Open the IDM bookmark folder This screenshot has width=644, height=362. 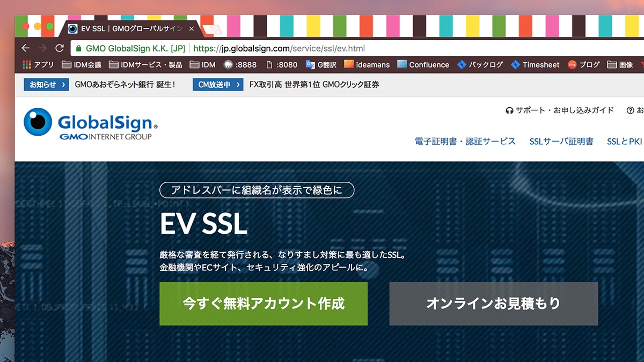tap(203, 64)
